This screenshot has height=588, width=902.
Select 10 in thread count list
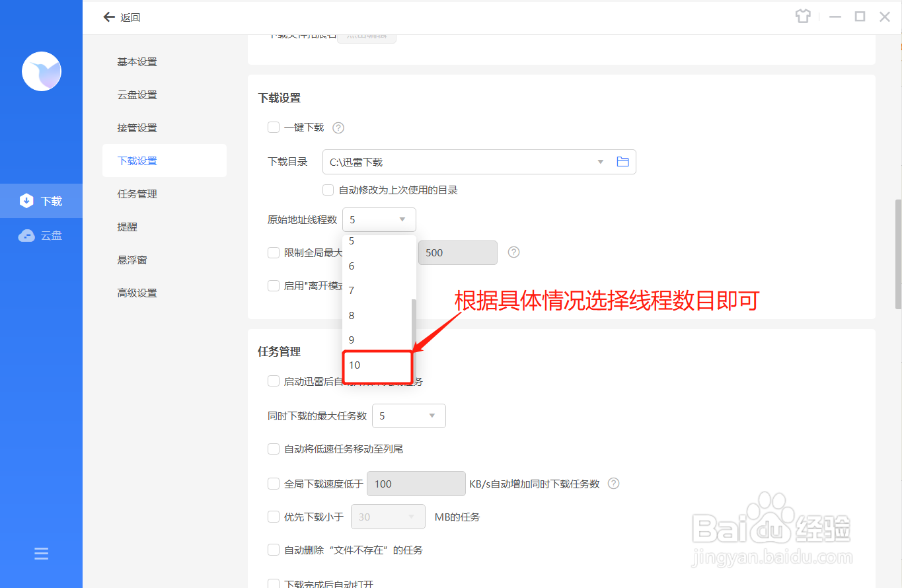(x=377, y=365)
